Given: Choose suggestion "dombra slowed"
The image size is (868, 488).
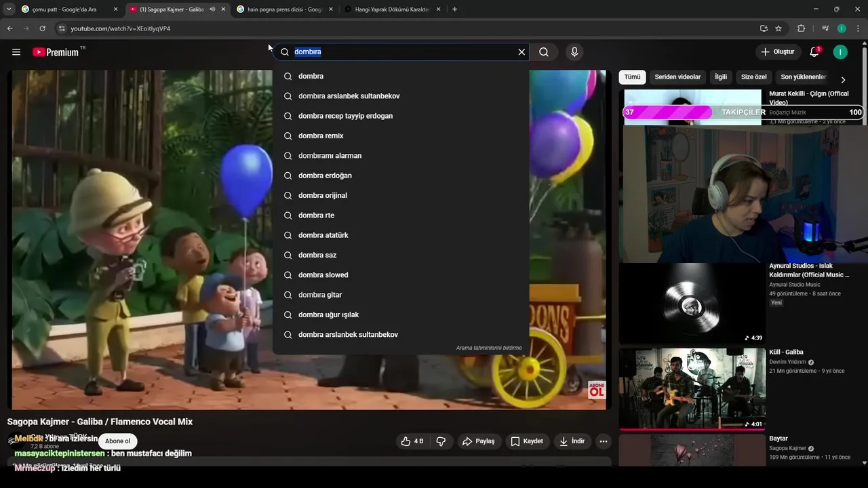Looking at the screenshot, I should tap(401, 275).
